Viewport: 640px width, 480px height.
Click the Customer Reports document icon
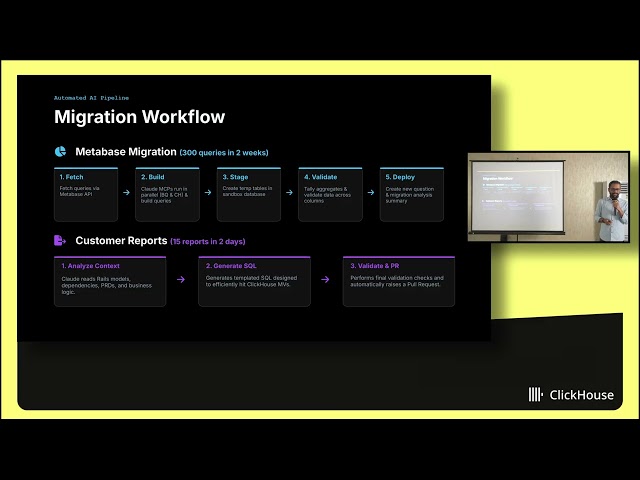[60, 240]
